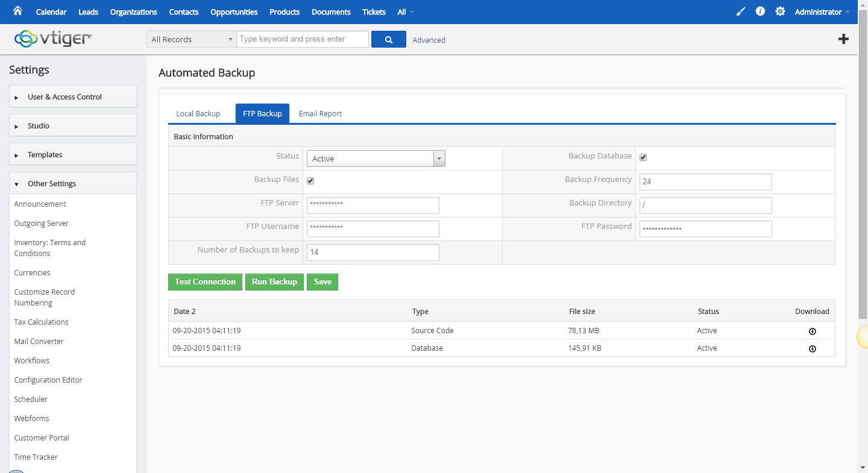Click the 78,13 MB file size cell
Viewport: 868px width, 473px height.
(x=583, y=331)
